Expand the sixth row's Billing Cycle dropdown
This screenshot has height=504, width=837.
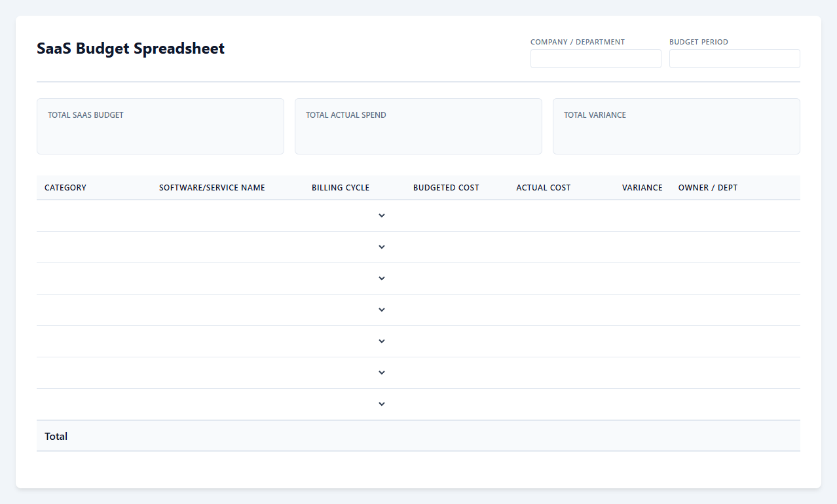pos(348,372)
